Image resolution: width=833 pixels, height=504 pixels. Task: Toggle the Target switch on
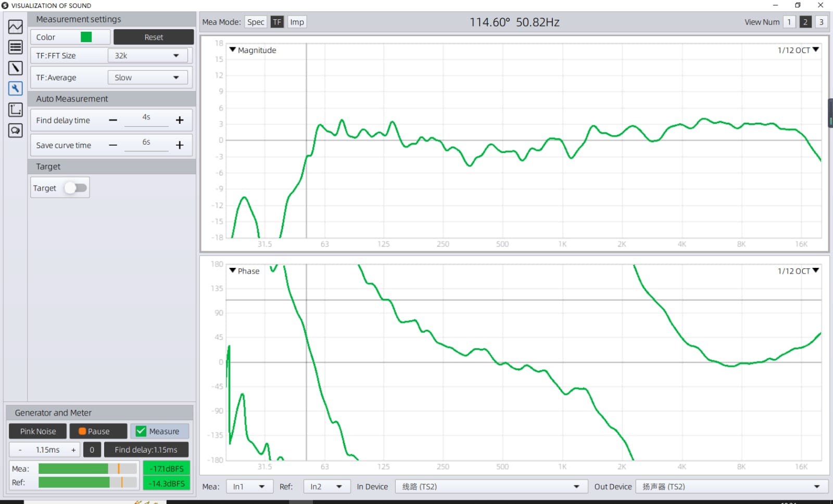tap(75, 188)
